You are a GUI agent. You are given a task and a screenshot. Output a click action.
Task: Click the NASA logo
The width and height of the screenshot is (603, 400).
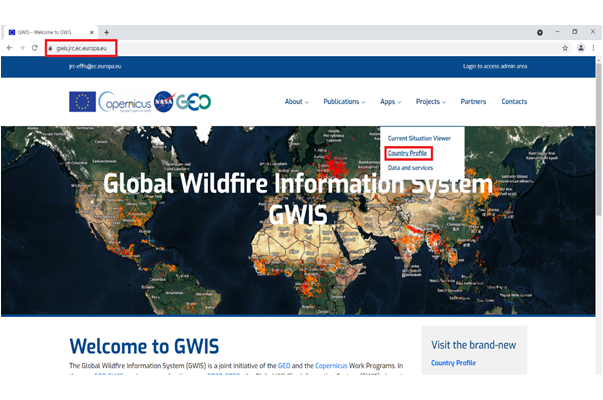164,102
